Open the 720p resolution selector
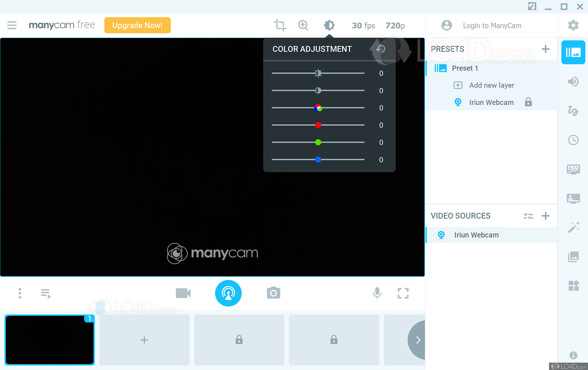 click(395, 25)
